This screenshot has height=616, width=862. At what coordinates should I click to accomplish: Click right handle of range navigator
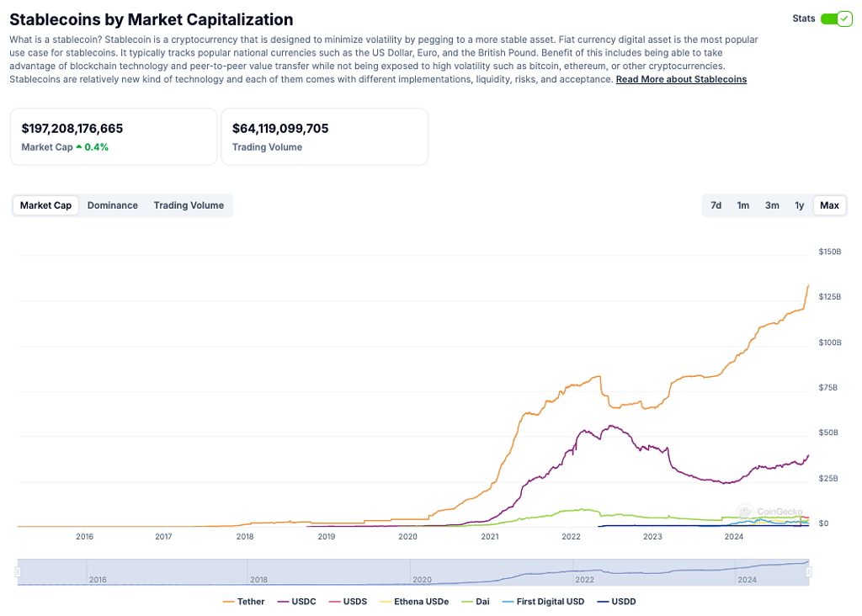pos(808,572)
